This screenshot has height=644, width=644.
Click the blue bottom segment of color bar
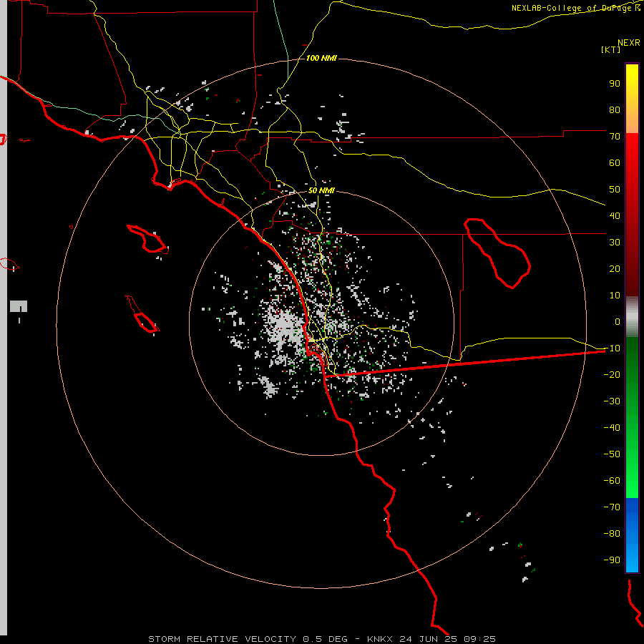pos(632,535)
